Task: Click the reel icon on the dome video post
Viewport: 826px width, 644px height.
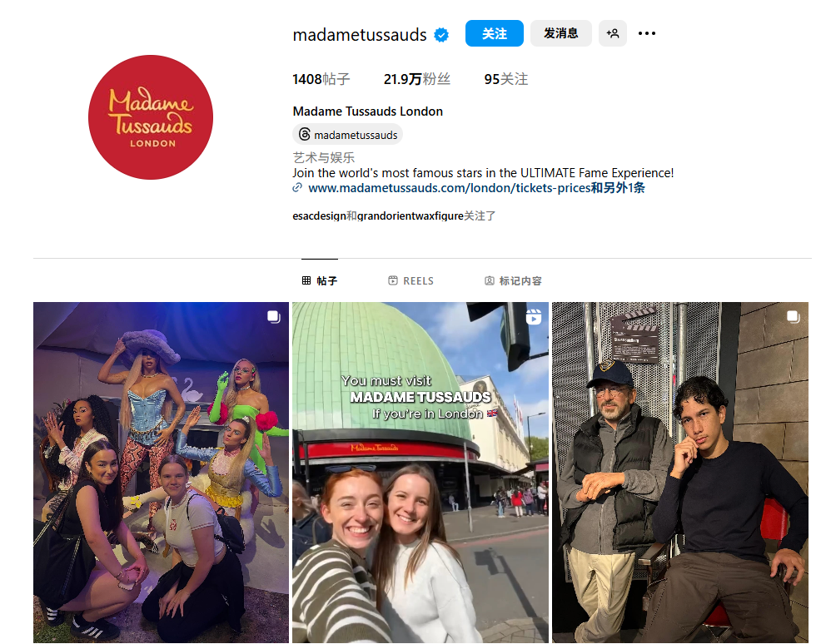Action: (533, 316)
